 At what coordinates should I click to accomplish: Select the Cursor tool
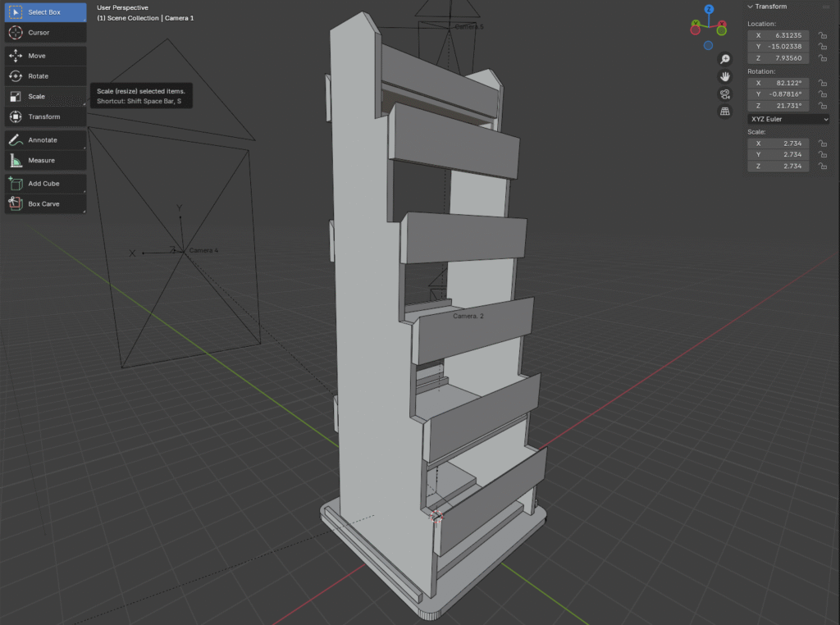click(x=45, y=33)
